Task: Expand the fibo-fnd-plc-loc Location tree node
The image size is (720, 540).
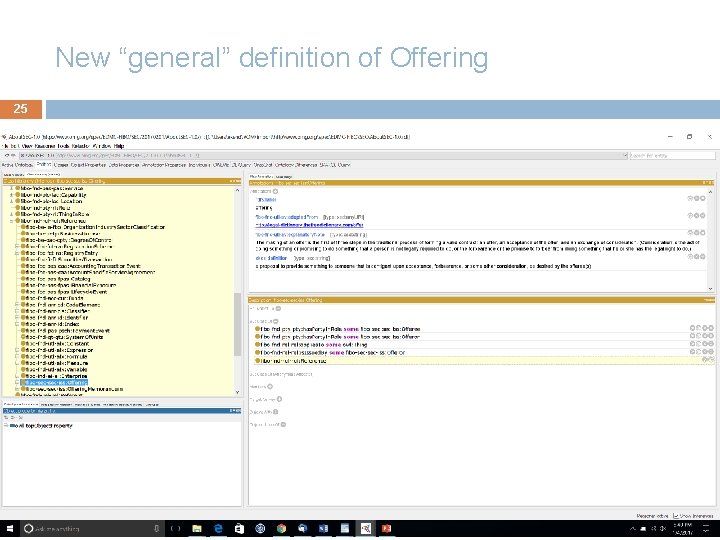Action: (x=13, y=201)
